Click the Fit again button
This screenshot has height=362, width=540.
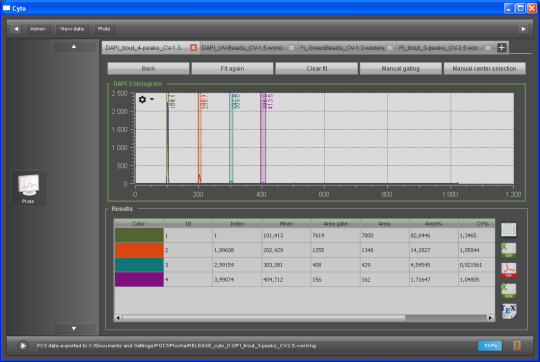click(x=232, y=69)
